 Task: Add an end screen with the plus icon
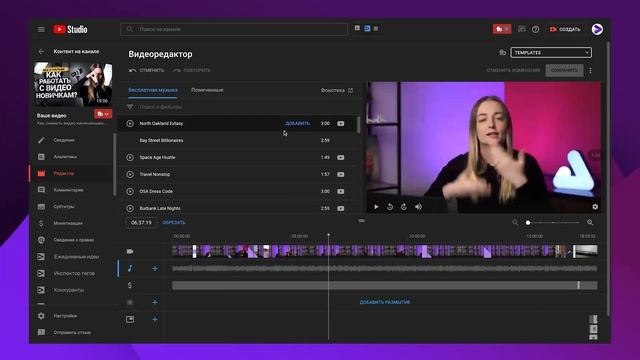click(x=155, y=319)
